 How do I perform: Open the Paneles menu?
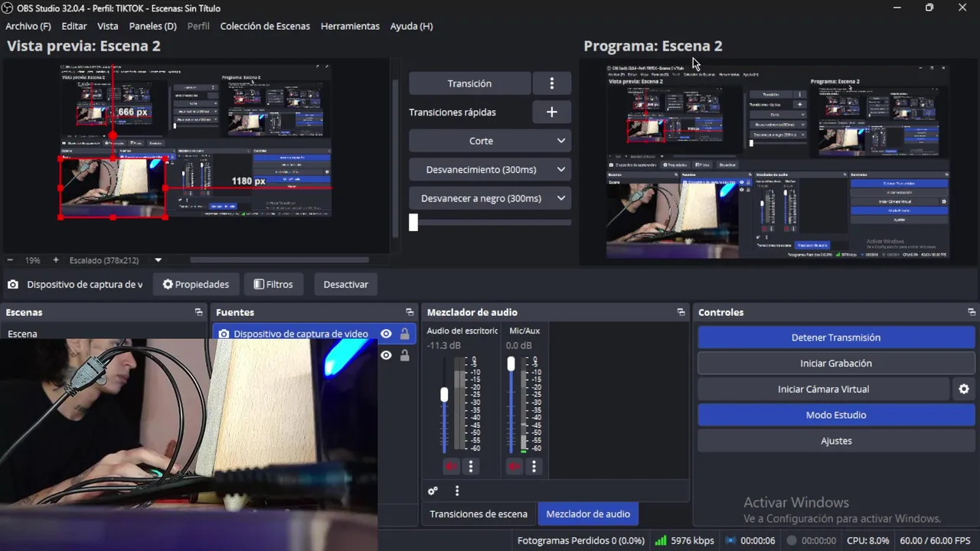[x=153, y=26]
